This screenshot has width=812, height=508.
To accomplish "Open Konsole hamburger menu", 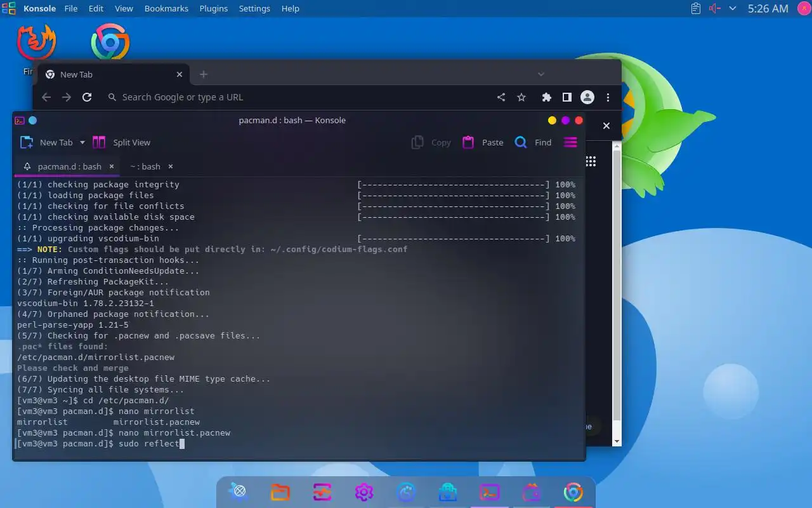I will point(570,142).
